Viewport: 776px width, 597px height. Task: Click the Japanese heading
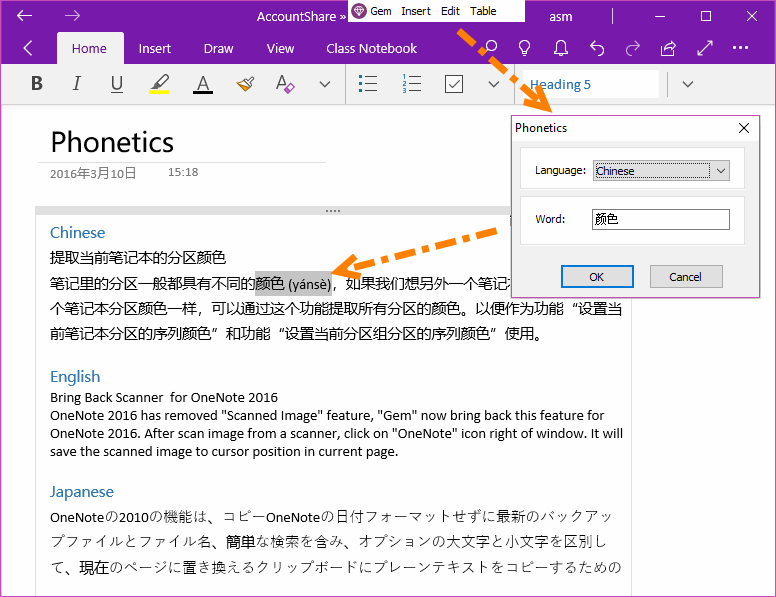coord(82,492)
